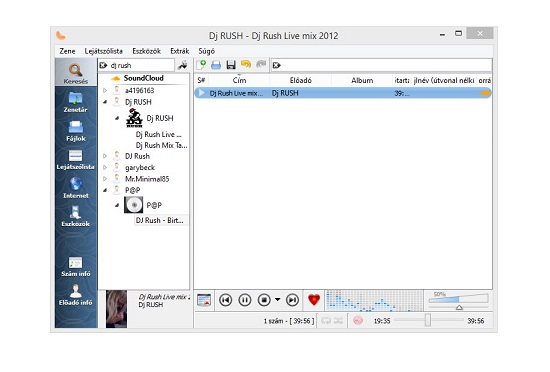Viewport: 550px width, 372px height.
Task: Open the Keresés search tab in sidebar
Action: pyautogui.click(x=76, y=73)
